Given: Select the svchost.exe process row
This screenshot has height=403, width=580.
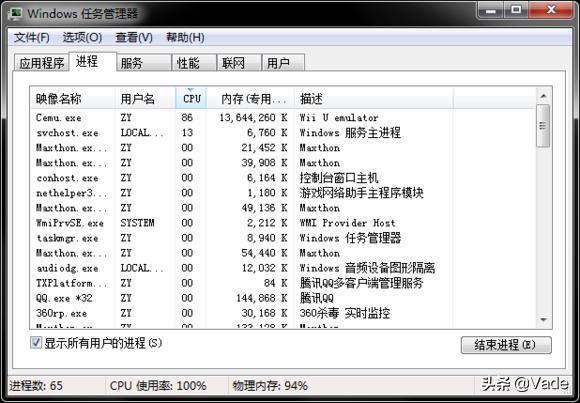Looking at the screenshot, I should [x=283, y=133].
